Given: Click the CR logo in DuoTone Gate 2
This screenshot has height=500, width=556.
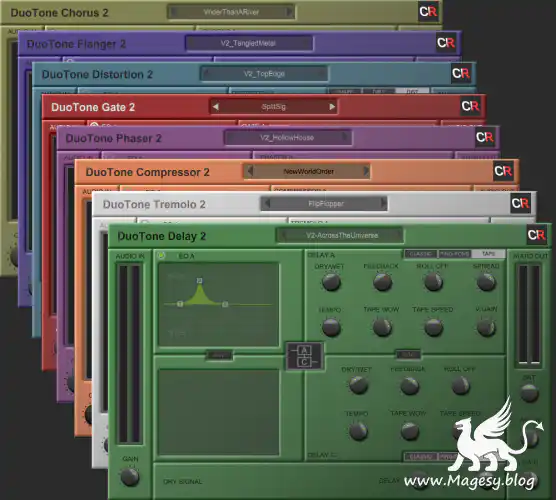Looking at the screenshot, I should pos(470,106).
